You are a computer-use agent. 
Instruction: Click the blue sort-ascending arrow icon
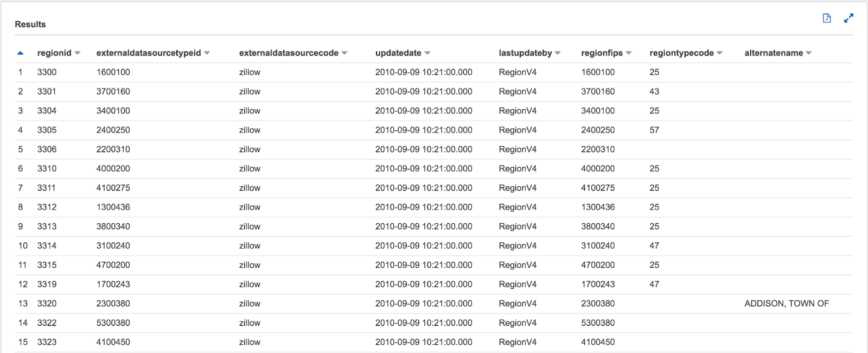pyautogui.click(x=21, y=53)
